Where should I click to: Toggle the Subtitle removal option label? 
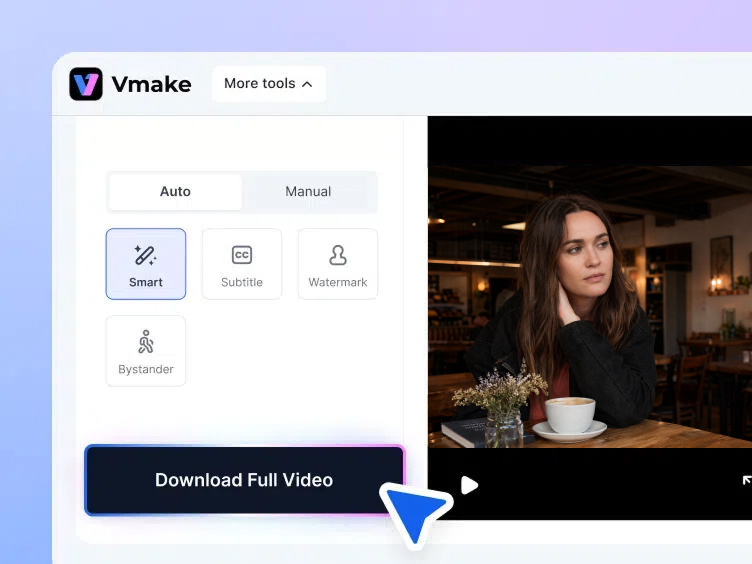point(242,282)
